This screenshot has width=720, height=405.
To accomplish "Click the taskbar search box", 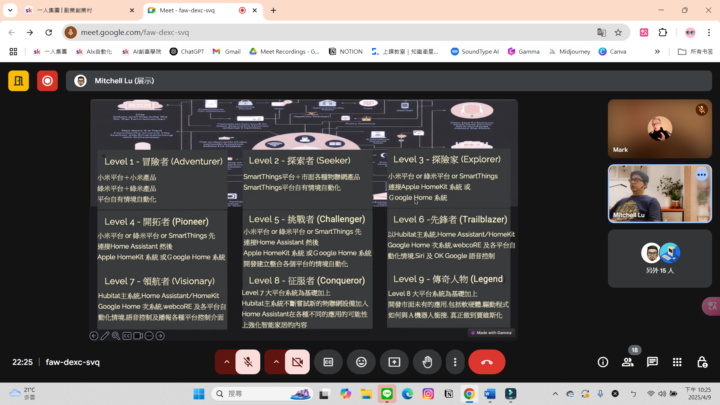I will (x=262, y=394).
